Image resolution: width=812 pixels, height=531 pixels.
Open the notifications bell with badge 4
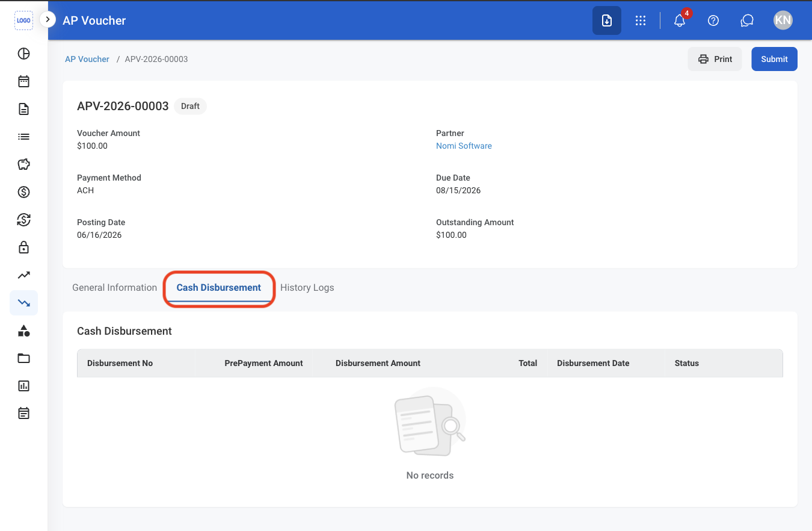coord(680,20)
